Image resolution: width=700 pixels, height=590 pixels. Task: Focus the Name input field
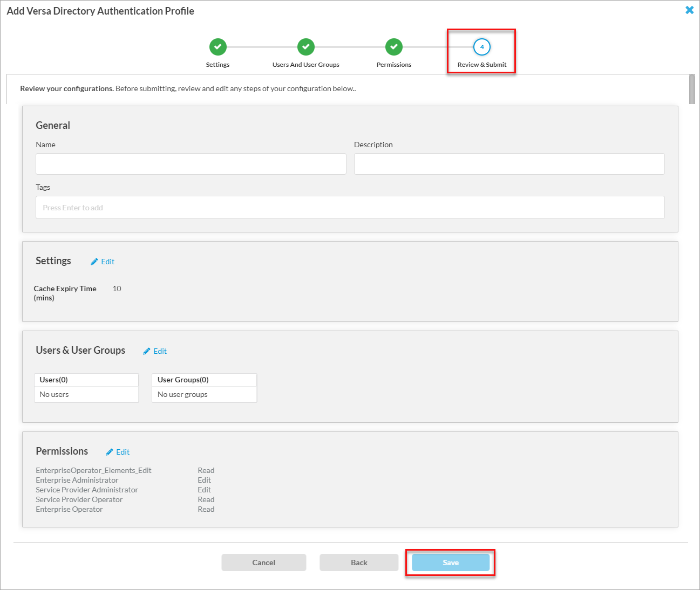click(191, 164)
